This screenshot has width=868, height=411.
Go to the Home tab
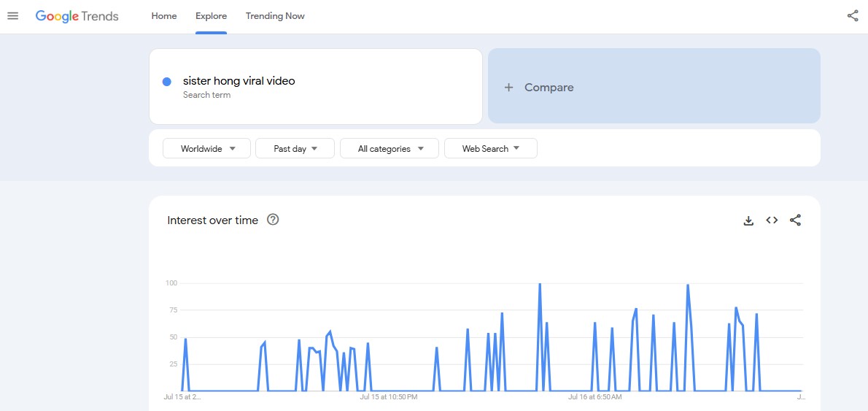point(164,16)
